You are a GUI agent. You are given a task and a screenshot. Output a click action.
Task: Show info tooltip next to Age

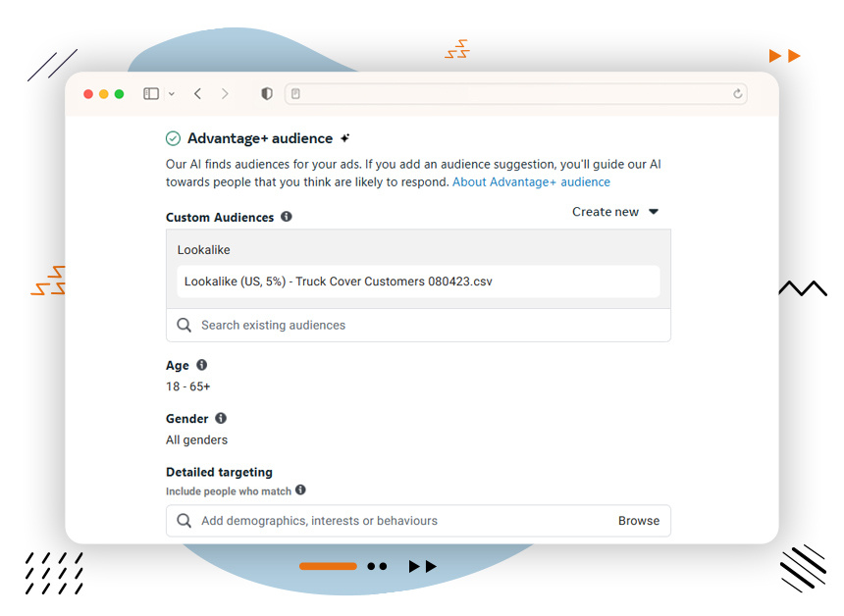tap(201, 365)
